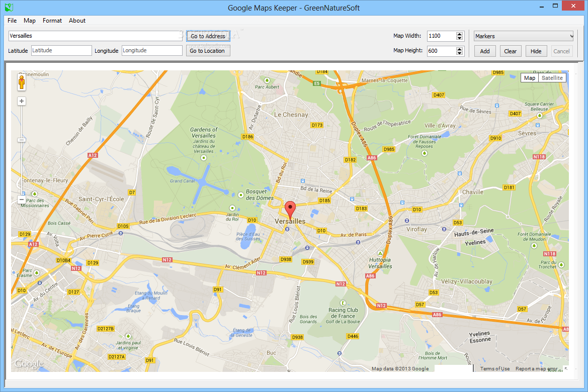Click the Go to Address button
This screenshot has width=588, height=392.
208,36
